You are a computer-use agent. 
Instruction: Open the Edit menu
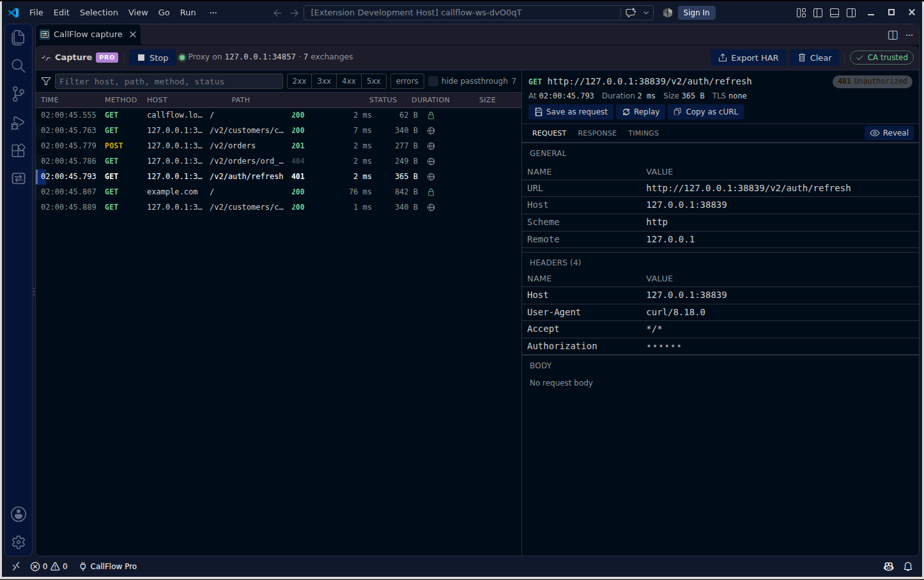pyautogui.click(x=61, y=13)
